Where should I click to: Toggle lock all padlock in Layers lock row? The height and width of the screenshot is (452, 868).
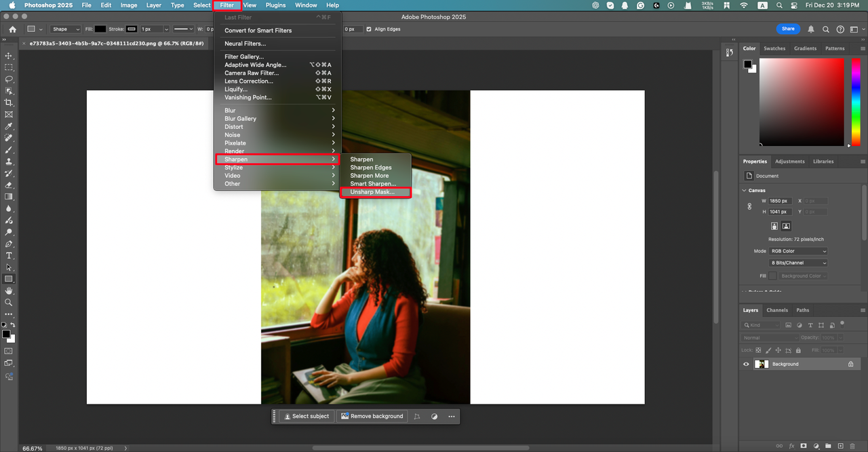[x=798, y=350]
